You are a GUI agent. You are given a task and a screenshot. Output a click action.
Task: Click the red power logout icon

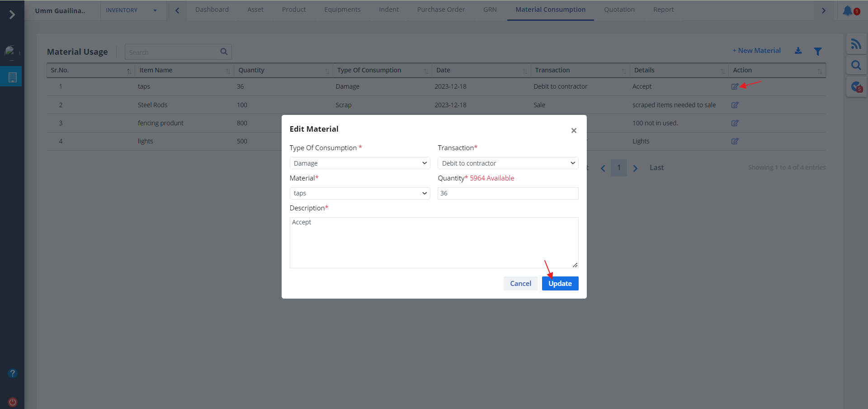(x=13, y=402)
